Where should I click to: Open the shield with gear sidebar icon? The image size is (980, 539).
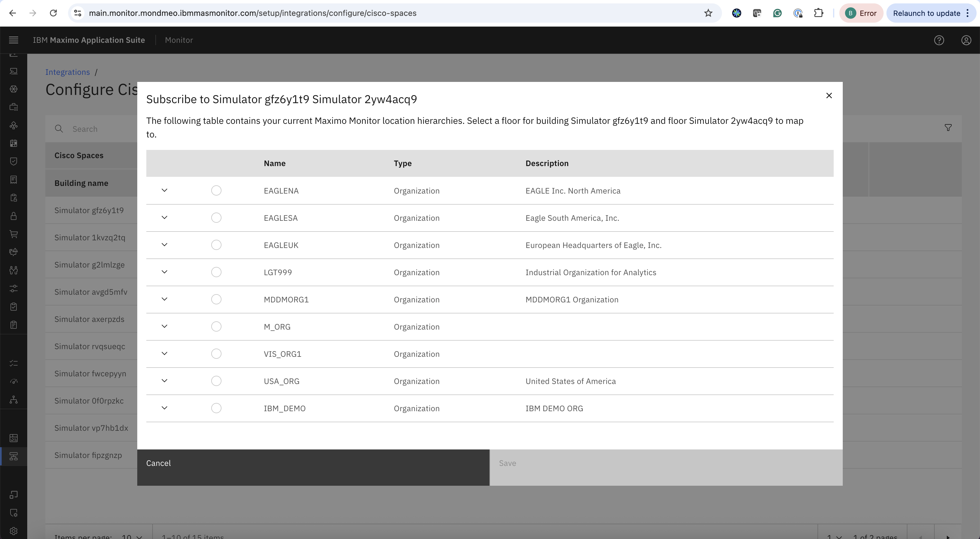(x=14, y=513)
